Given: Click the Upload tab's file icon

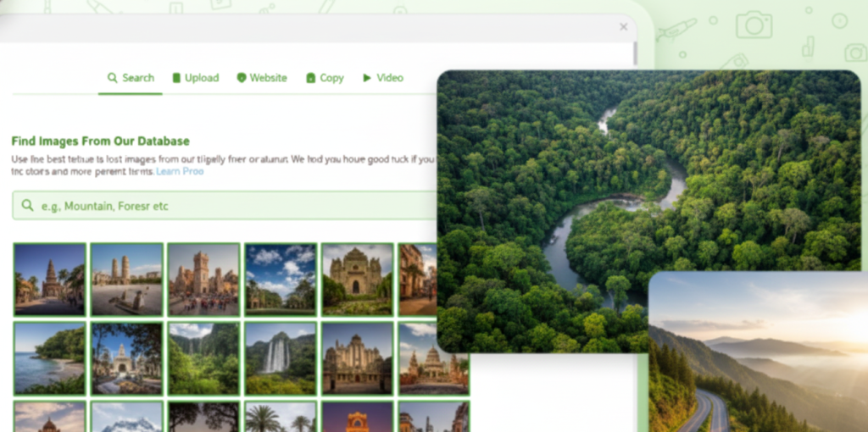Looking at the screenshot, I should (176, 78).
